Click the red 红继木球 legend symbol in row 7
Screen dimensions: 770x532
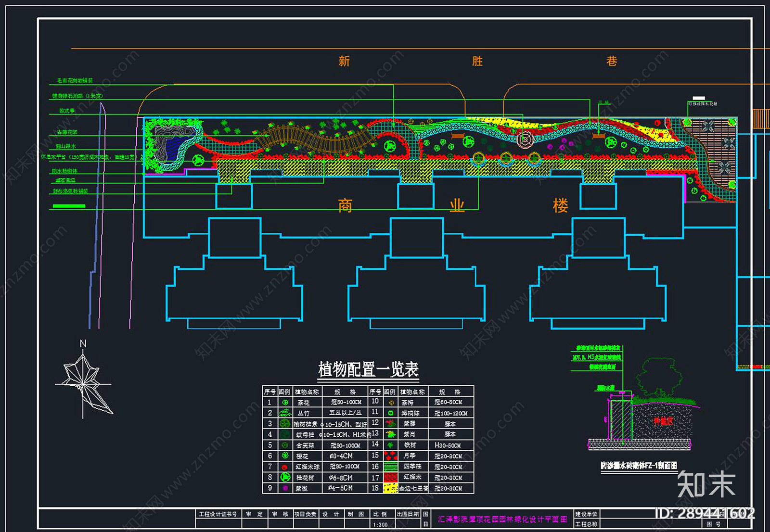coord(285,467)
